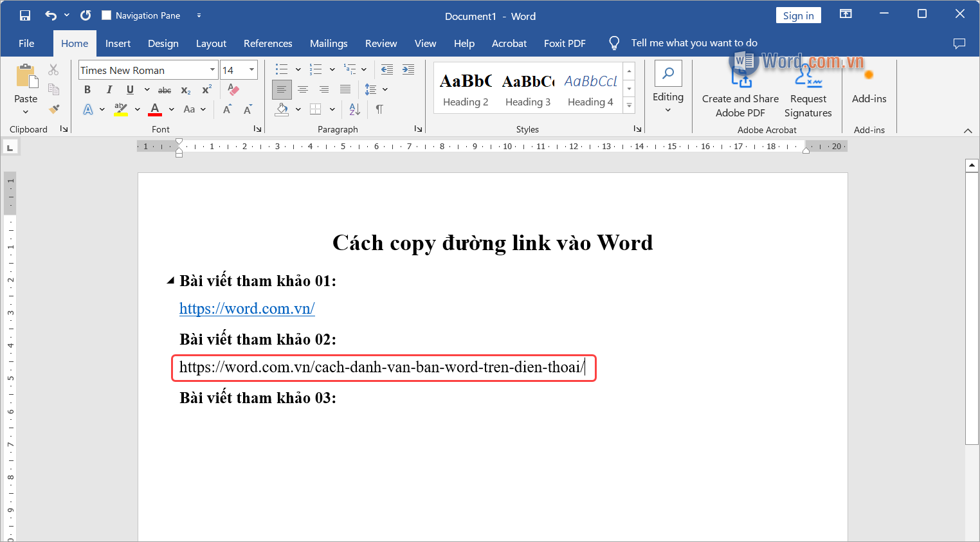
Task: Customize Quick Access Toolbar arrow
Action: pyautogui.click(x=199, y=15)
